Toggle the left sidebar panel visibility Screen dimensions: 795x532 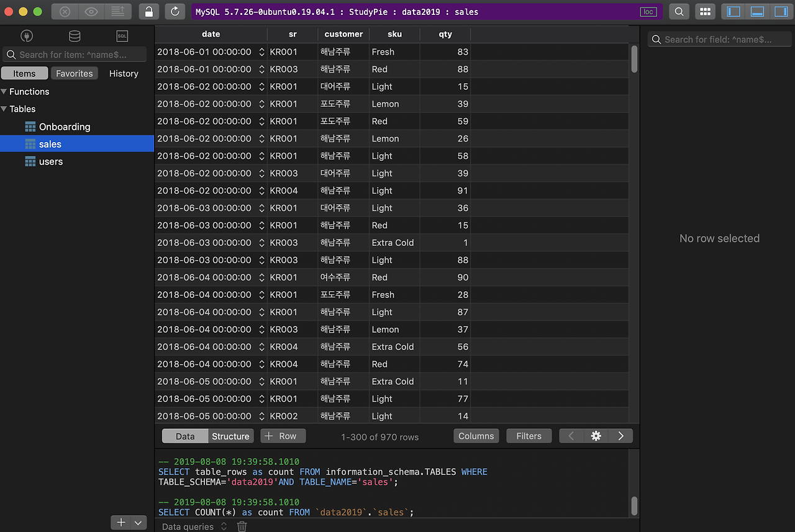pos(734,12)
